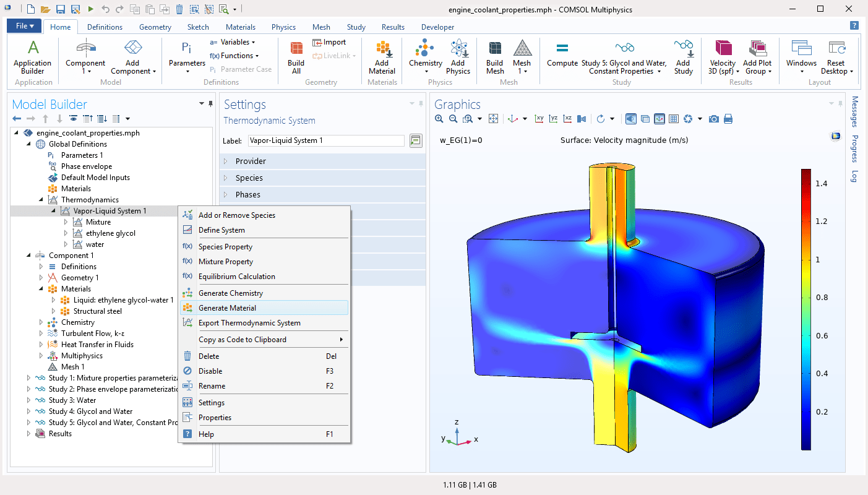Expand the Study 3: Water tree node

pyautogui.click(x=28, y=400)
